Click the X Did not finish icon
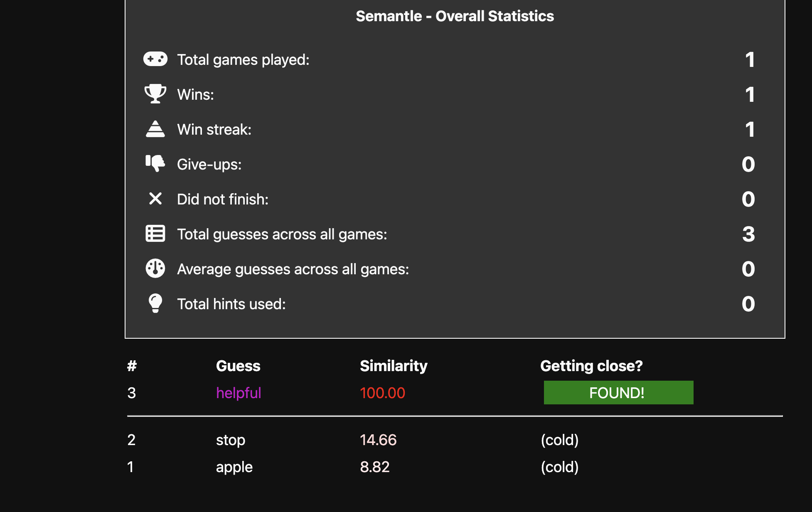Viewport: 812px width, 512px height. [155, 199]
